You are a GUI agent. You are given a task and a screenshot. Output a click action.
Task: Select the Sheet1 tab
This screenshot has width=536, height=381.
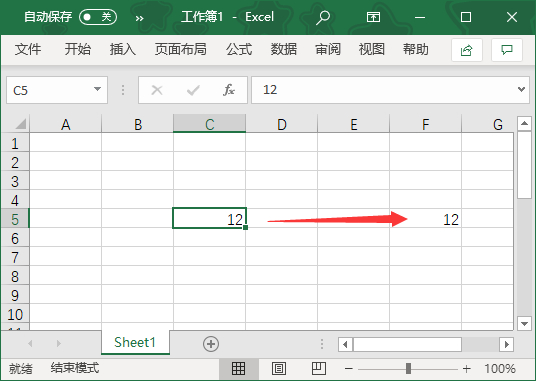135,342
